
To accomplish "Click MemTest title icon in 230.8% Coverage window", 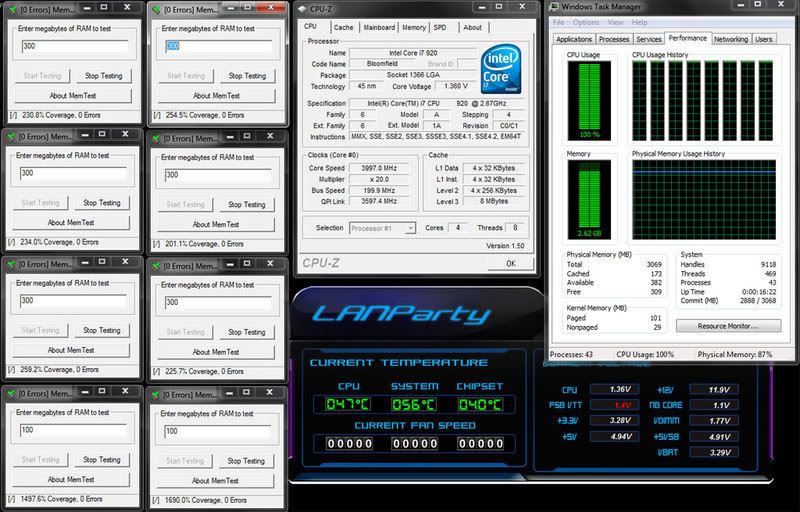I will click(x=13, y=9).
